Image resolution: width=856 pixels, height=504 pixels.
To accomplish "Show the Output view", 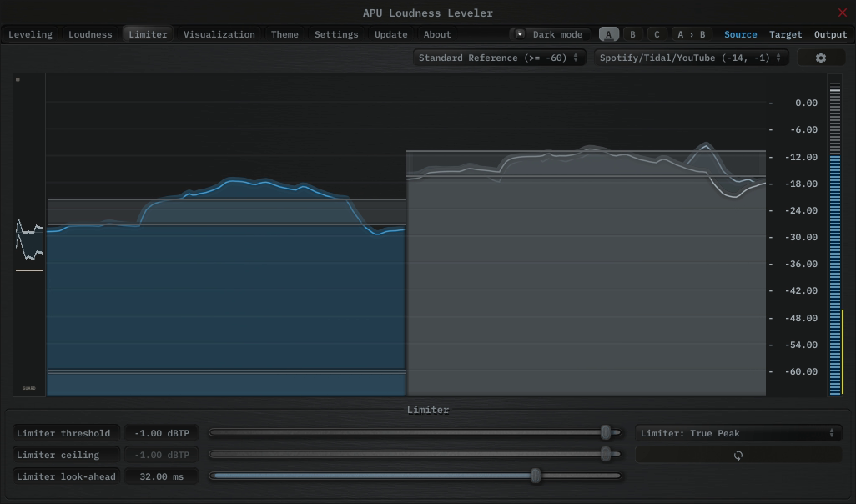I will click(x=830, y=34).
